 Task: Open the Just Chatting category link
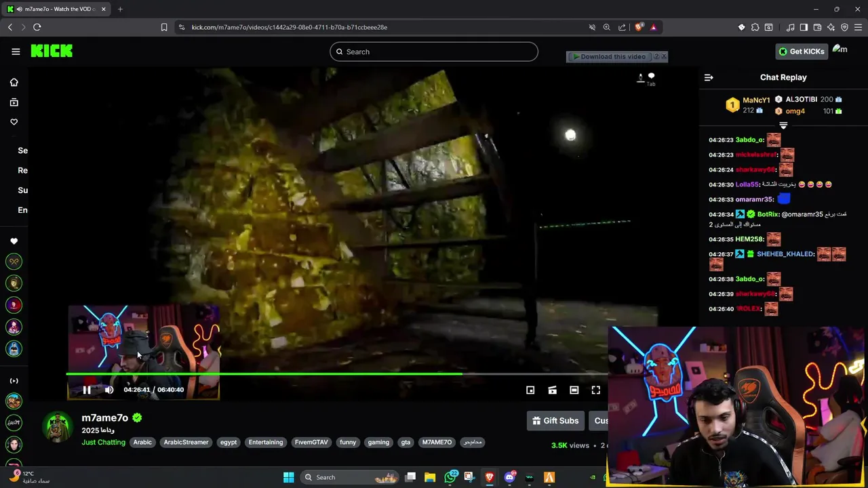104,442
